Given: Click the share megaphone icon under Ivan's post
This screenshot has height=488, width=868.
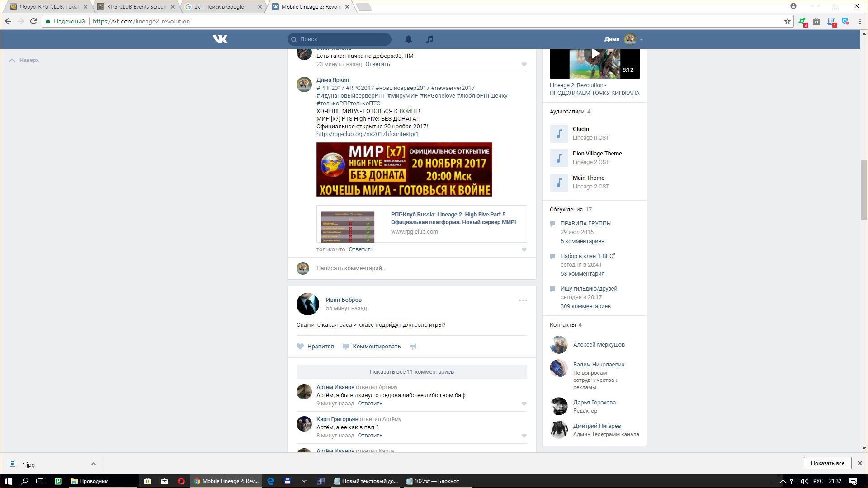Looking at the screenshot, I should pyautogui.click(x=413, y=347).
